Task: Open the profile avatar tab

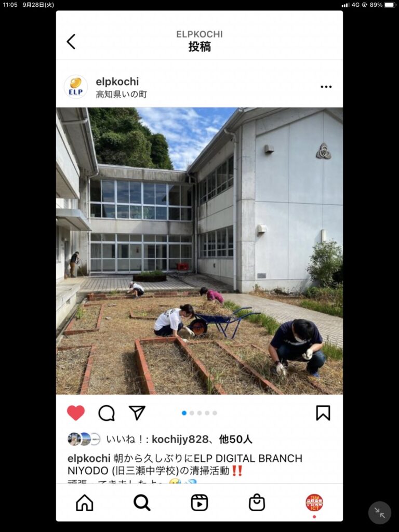Action: pyautogui.click(x=314, y=503)
